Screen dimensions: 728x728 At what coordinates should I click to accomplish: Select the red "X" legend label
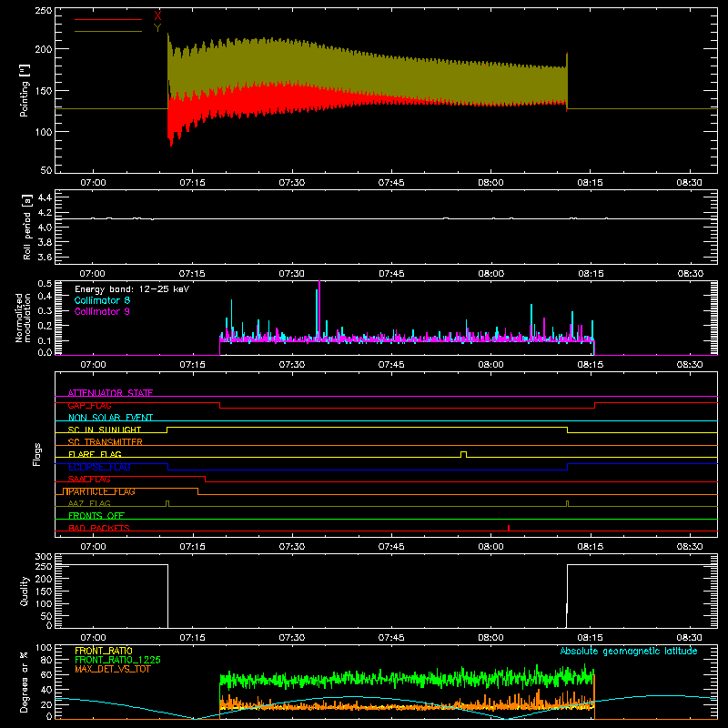157,16
